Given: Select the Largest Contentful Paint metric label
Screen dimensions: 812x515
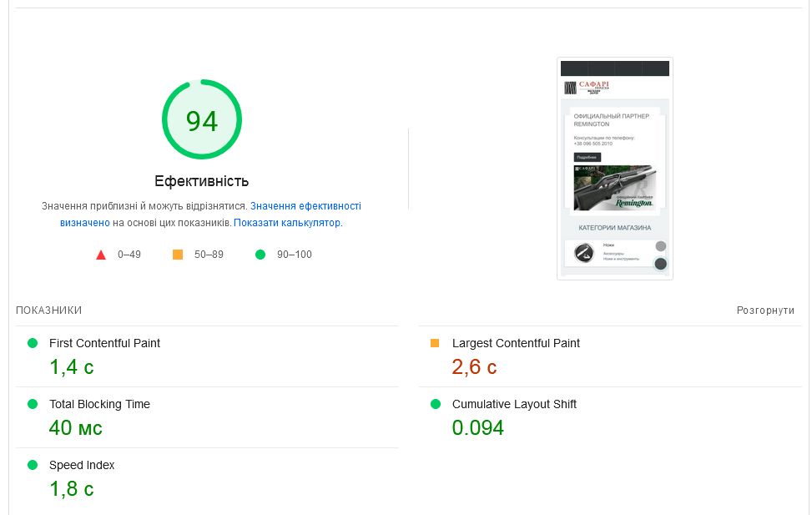Looking at the screenshot, I should click(x=516, y=343).
